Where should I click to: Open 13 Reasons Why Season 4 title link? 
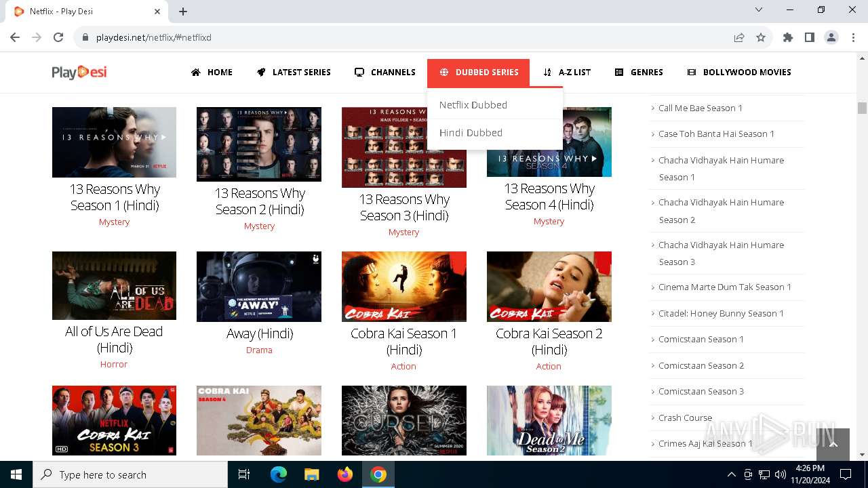[549, 197]
